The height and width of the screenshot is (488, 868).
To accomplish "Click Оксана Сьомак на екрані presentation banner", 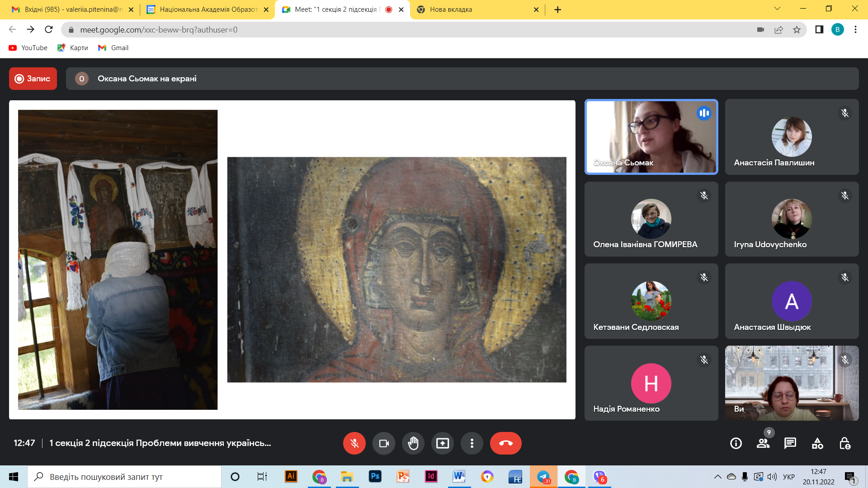I will pyautogui.click(x=462, y=79).
